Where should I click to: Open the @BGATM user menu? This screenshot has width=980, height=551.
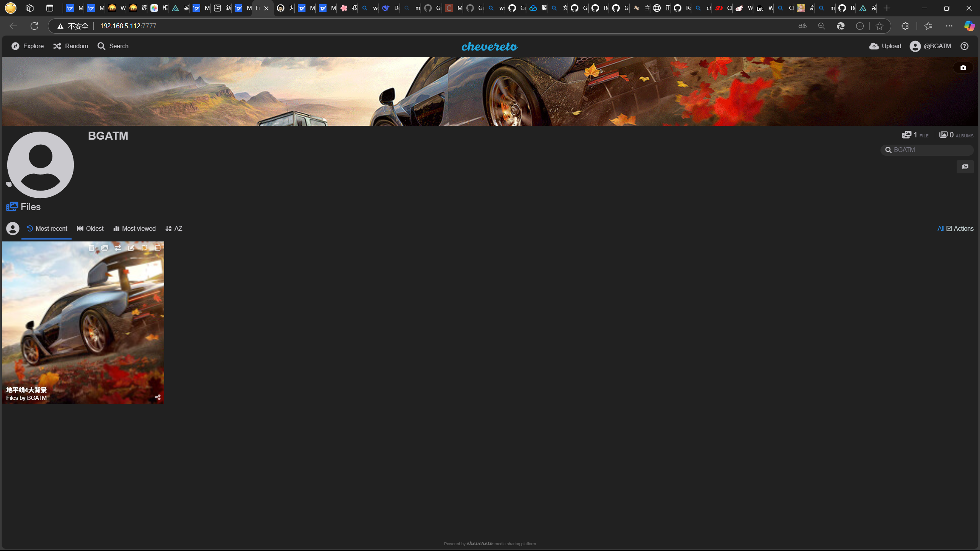point(930,46)
